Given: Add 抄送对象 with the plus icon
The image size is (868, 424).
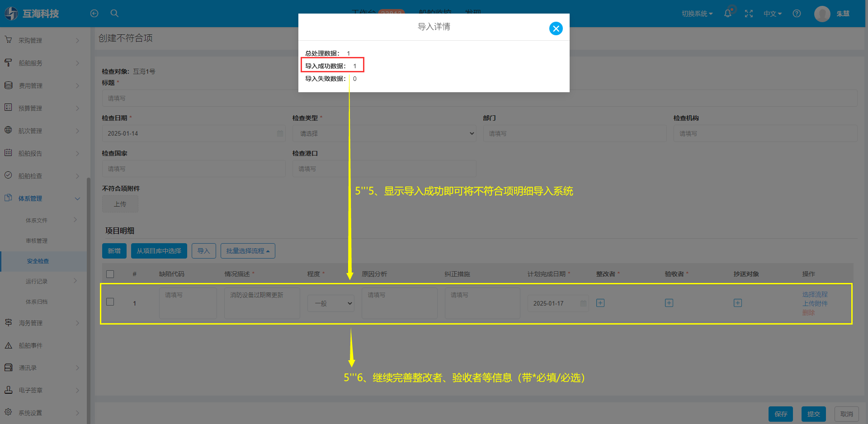Looking at the screenshot, I should (x=738, y=303).
